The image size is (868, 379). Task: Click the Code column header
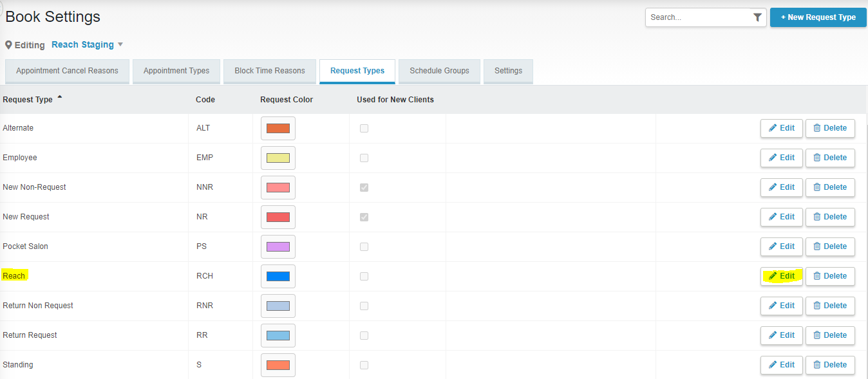tap(205, 100)
